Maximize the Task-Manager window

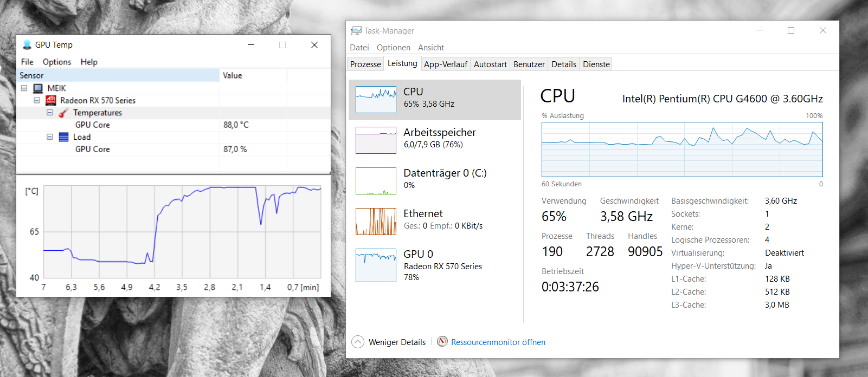(791, 30)
